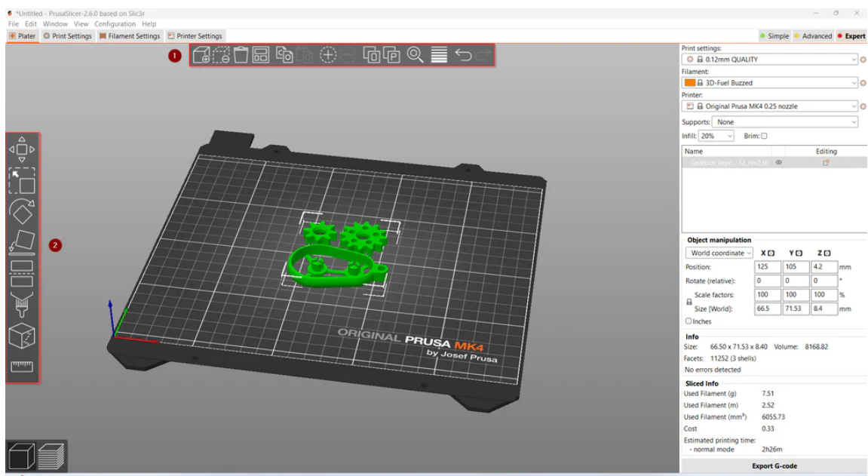Switch to Expert mode

[851, 36]
